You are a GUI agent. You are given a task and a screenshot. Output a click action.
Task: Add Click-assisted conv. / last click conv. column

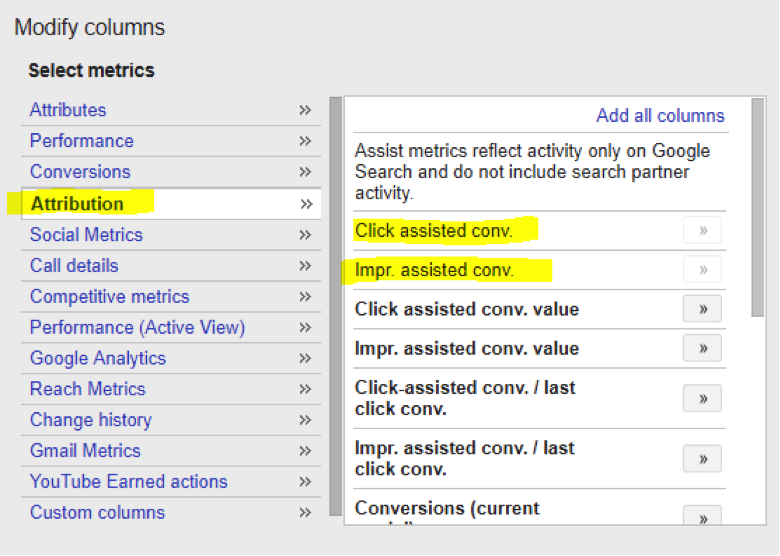pos(702,398)
